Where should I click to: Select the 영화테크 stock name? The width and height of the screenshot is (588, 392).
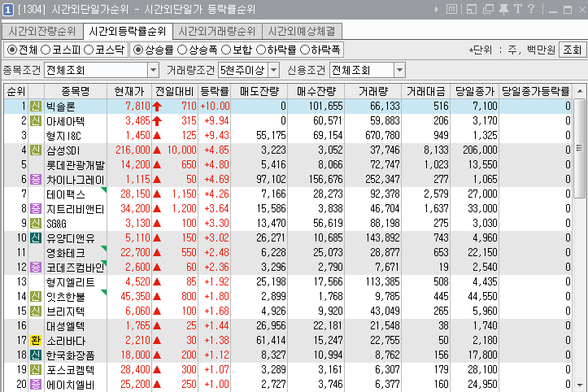(66, 253)
